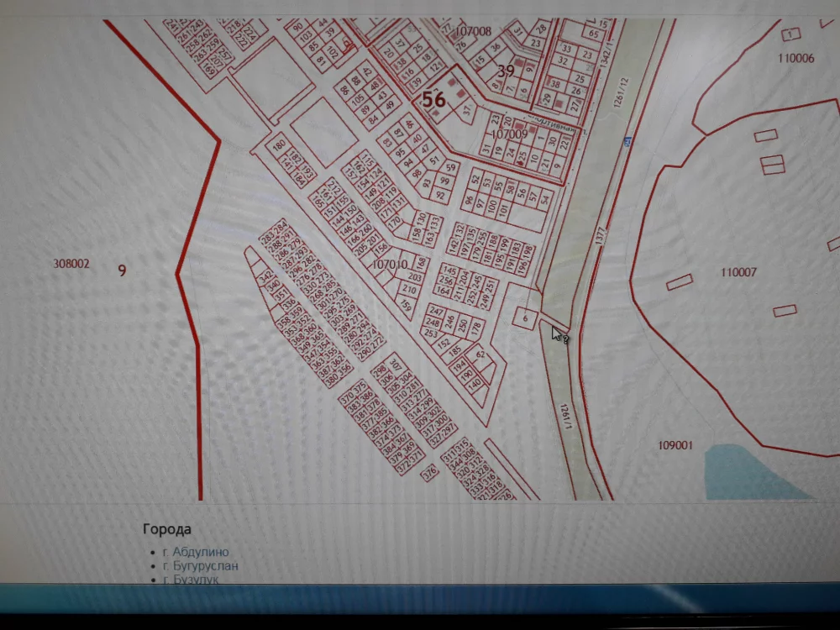The width and height of the screenshot is (840, 630).
Task: Select isolated parcel 376 on the map
Action: click(x=430, y=475)
